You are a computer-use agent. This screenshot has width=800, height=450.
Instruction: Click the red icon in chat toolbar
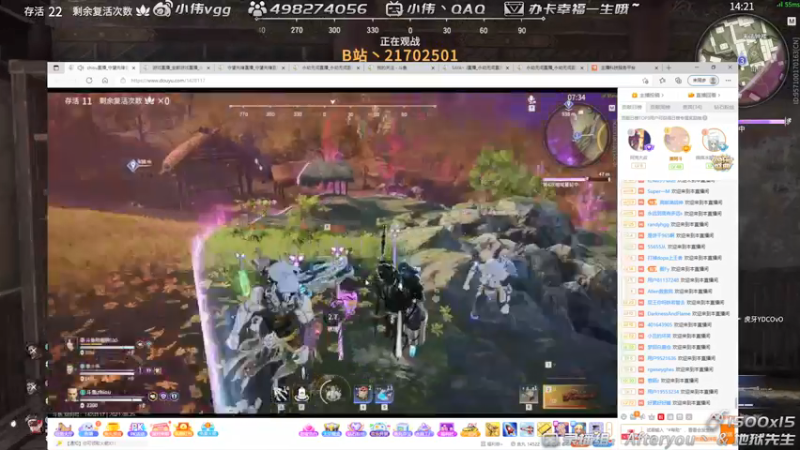pos(661,417)
